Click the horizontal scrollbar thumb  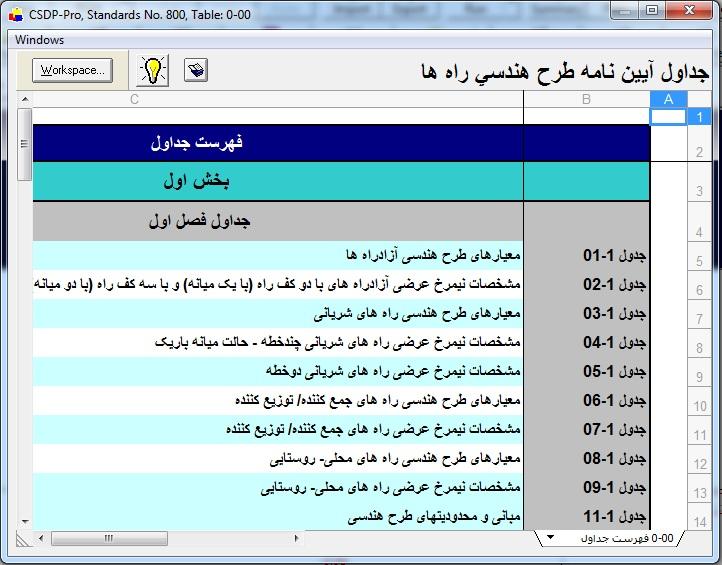[109, 538]
